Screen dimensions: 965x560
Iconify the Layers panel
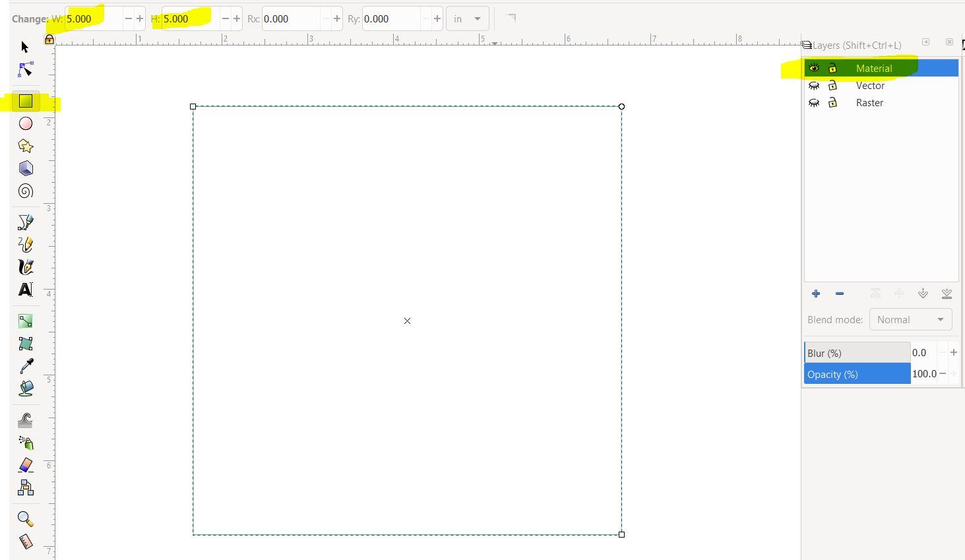[925, 42]
